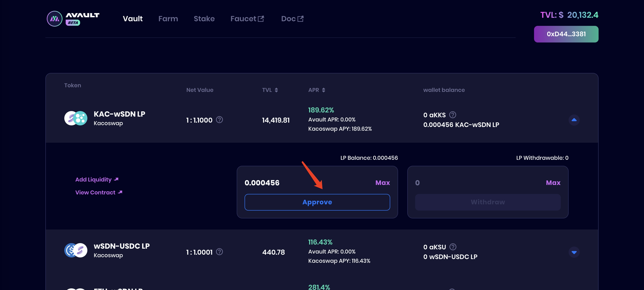Click the Avault logo icon

(54, 18)
